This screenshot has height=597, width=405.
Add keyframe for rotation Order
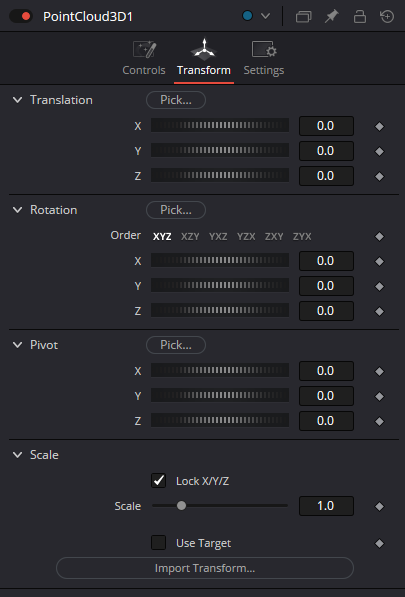pyautogui.click(x=379, y=236)
